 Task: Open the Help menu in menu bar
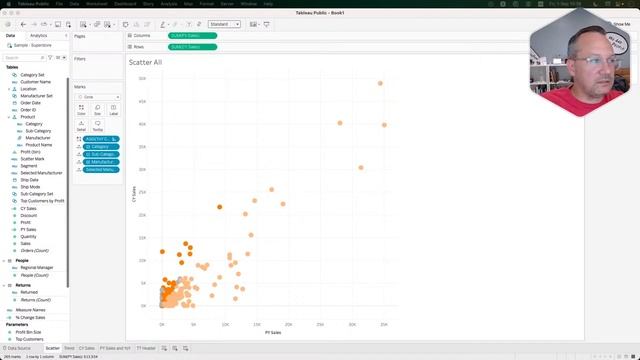click(268, 4)
